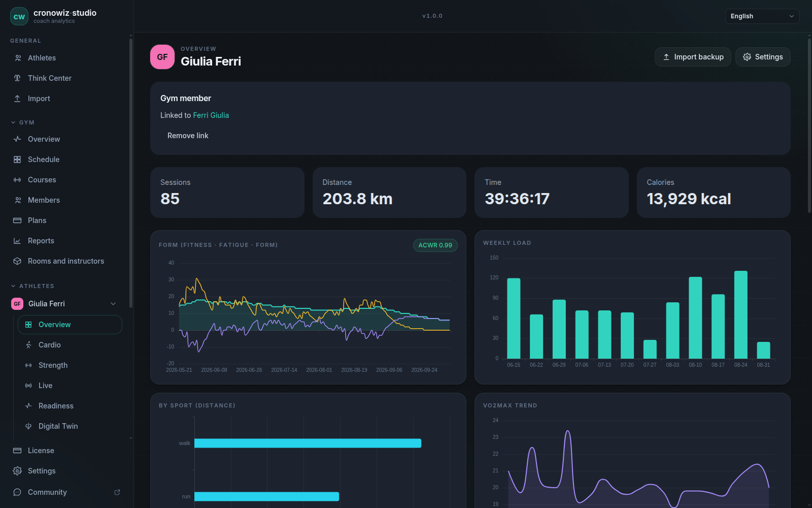The image size is (812, 508).
Task: Click the Think Center brain icon
Action: pyautogui.click(x=17, y=78)
